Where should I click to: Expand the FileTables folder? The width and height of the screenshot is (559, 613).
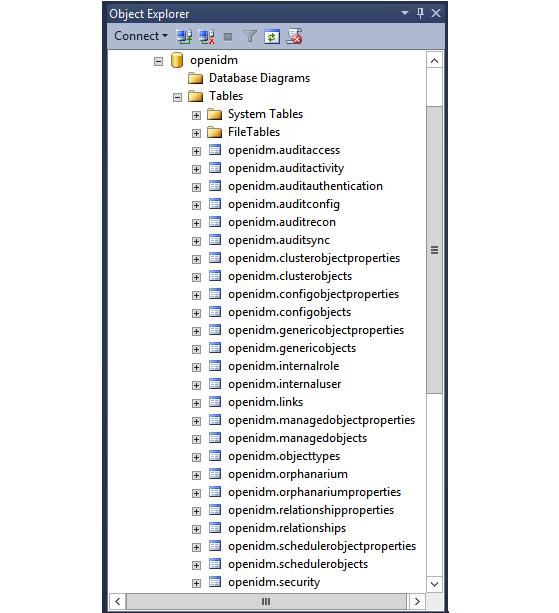click(196, 133)
